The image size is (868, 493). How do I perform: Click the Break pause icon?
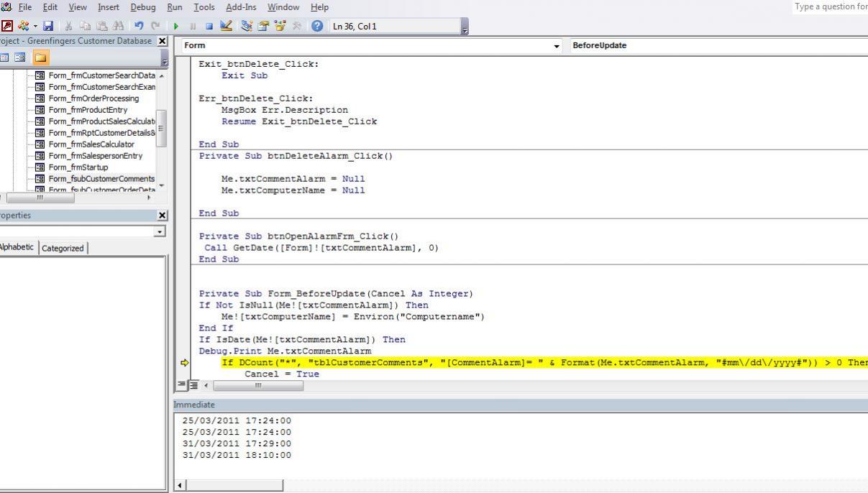(191, 27)
